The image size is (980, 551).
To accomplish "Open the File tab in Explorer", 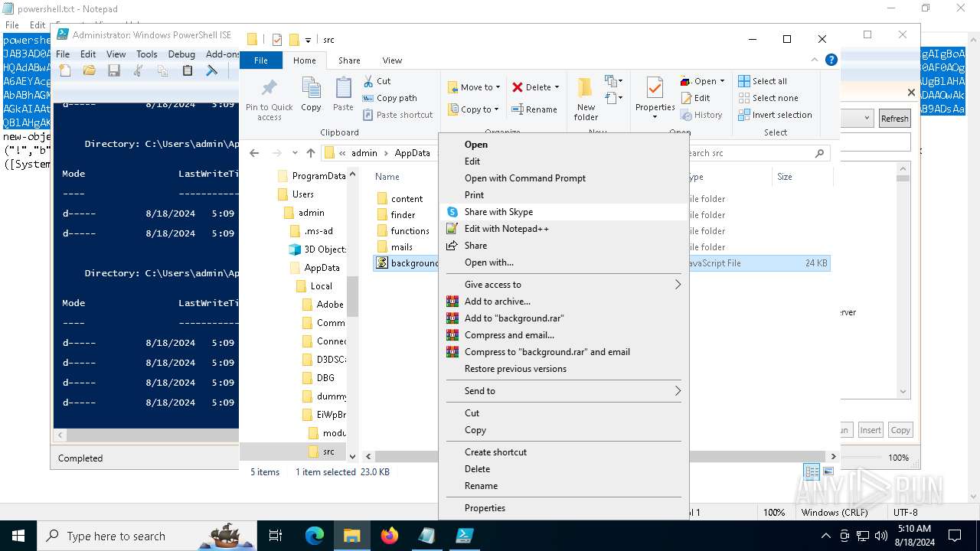I will [261, 60].
